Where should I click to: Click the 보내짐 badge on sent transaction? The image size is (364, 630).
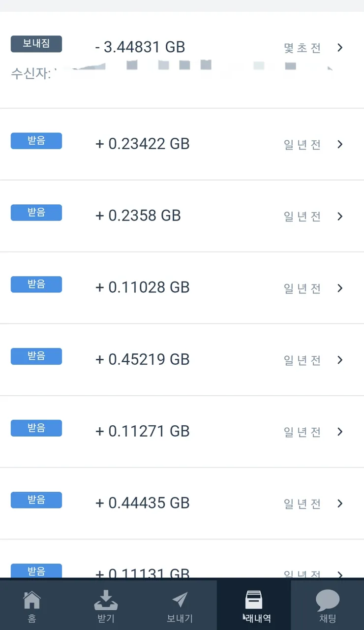click(x=36, y=44)
